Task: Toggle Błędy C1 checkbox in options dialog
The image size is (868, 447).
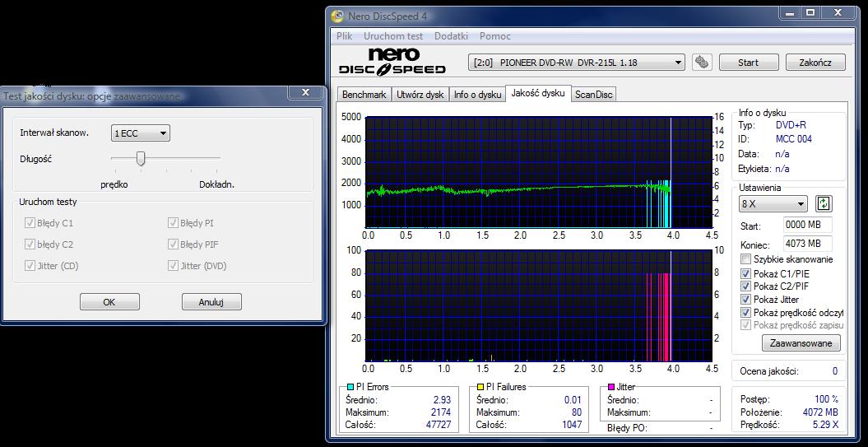Action: (30, 223)
